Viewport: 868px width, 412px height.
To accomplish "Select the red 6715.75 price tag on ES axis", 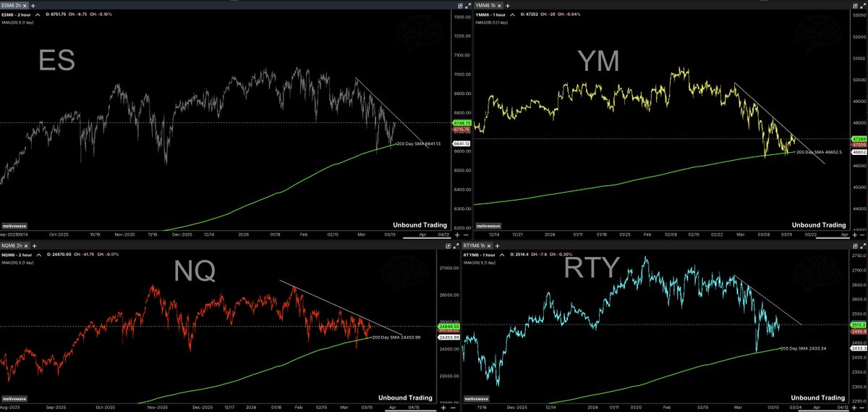I will tap(461, 130).
